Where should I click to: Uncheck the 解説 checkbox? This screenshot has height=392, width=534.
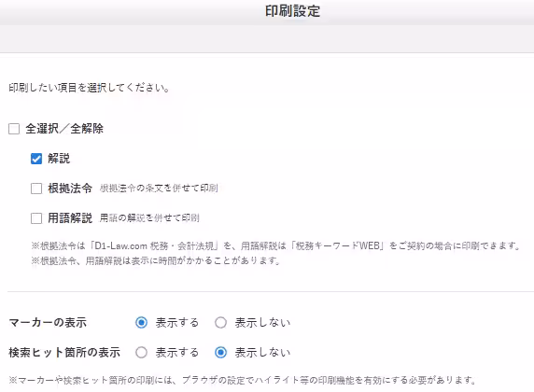pos(36,159)
